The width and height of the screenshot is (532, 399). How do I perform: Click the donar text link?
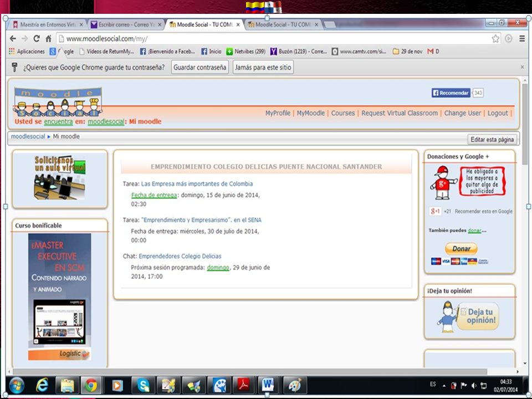(x=474, y=231)
